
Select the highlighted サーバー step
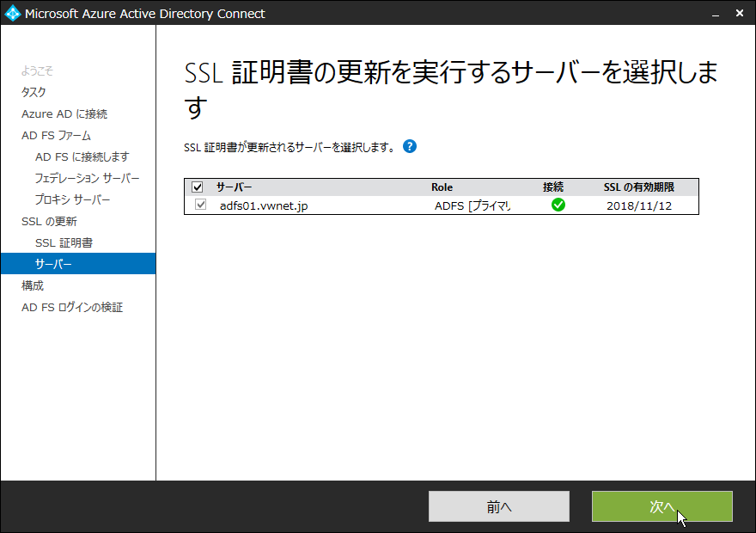(x=53, y=264)
